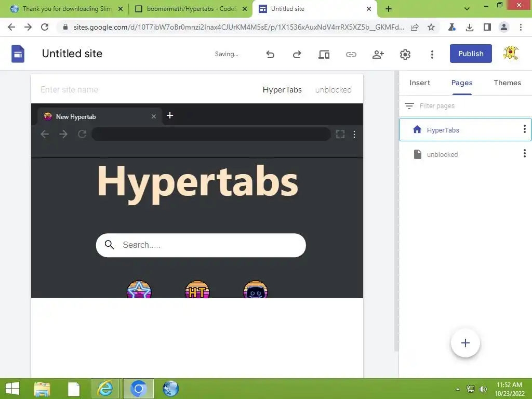Click the Hypertabs embed forward arrow
Viewport: 532px width, 399px height.
[x=63, y=134]
